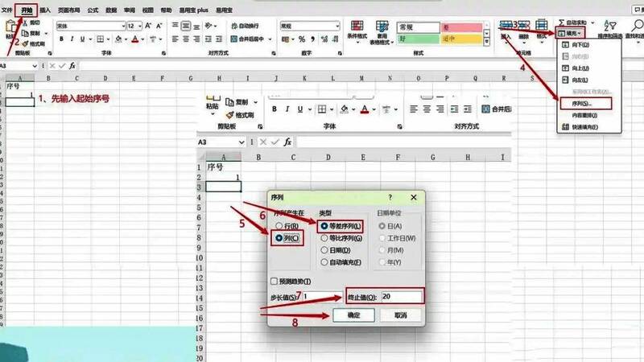The image size is (644, 362).
Task: Click the 终止值(O) input field
Action: tap(401, 297)
